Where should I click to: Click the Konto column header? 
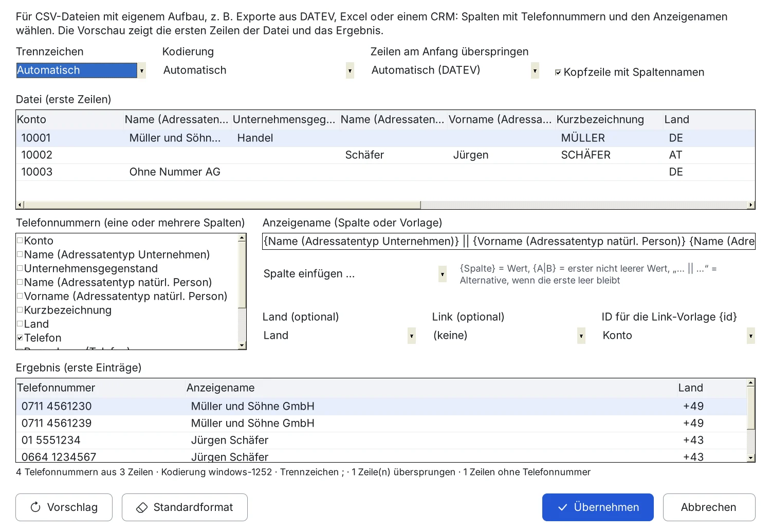pyautogui.click(x=70, y=119)
